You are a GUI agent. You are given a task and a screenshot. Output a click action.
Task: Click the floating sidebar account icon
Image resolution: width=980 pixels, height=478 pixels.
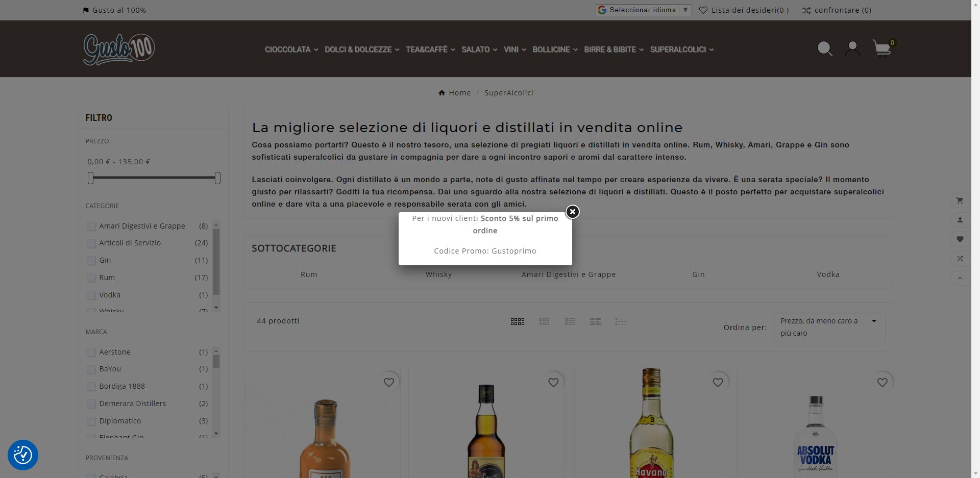click(x=960, y=220)
